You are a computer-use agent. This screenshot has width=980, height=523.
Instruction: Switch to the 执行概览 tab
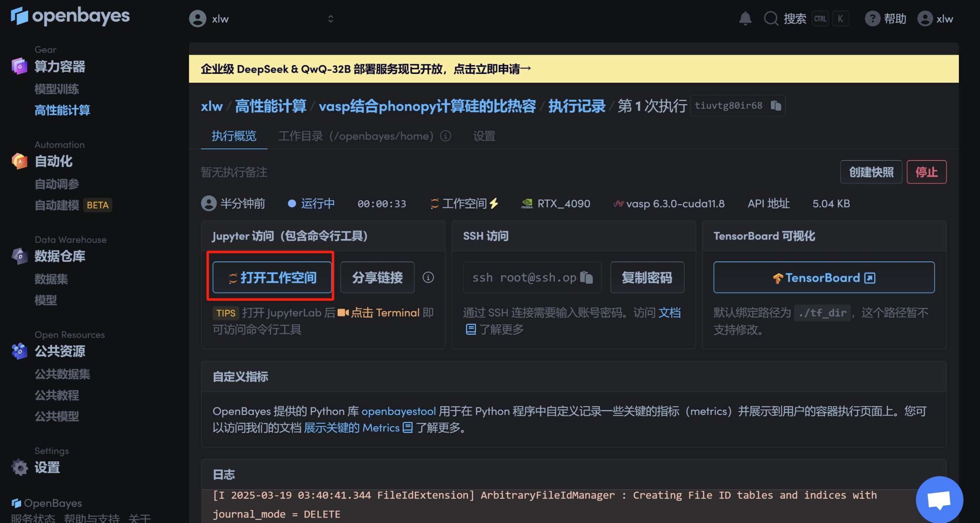234,136
